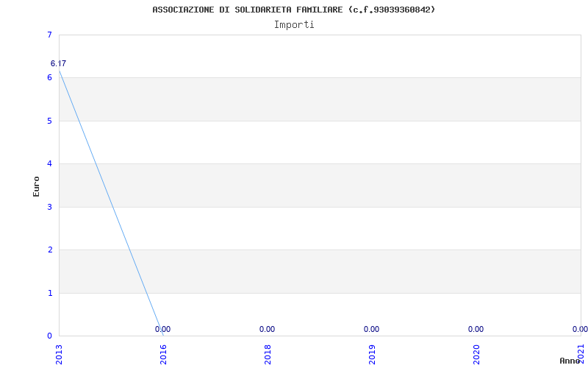Click the 0.00 value above 2021

click(x=580, y=329)
